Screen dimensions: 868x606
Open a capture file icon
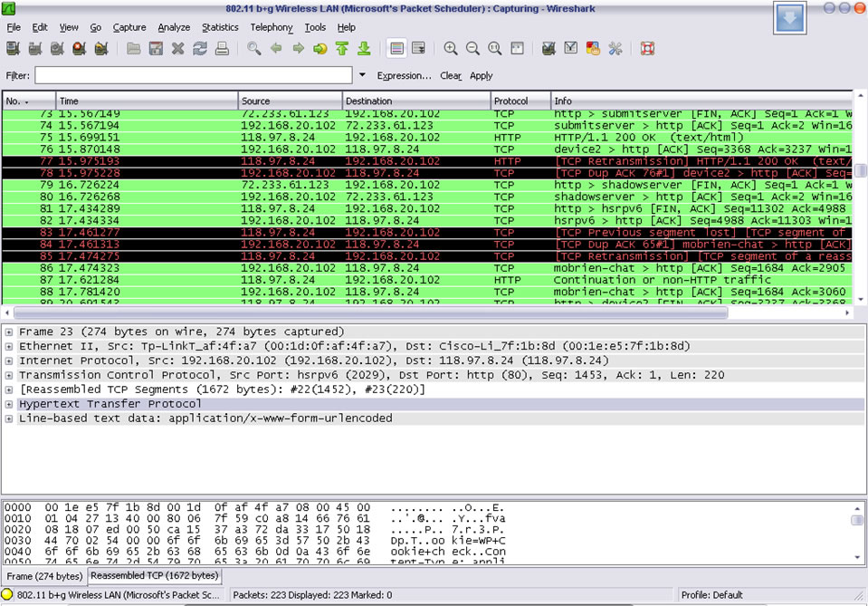133,49
